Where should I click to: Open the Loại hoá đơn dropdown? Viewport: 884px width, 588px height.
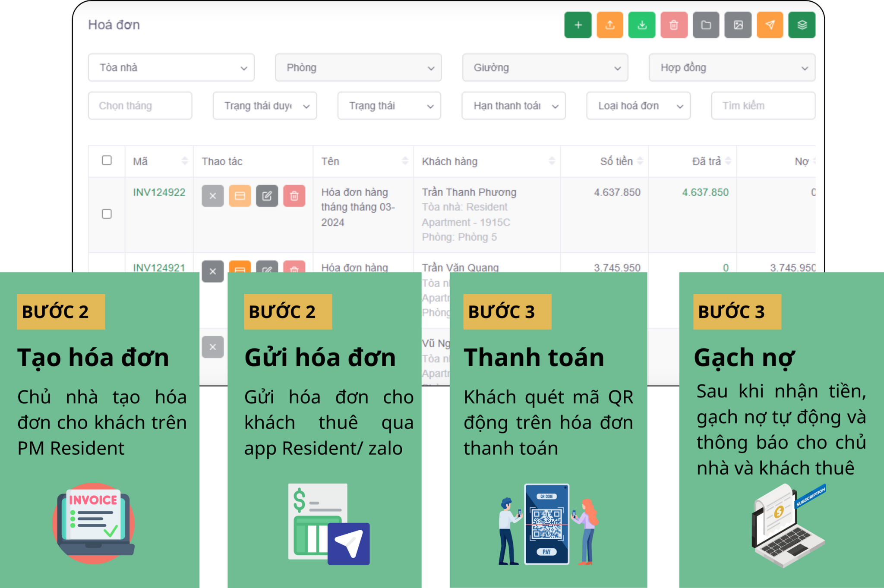pos(638,106)
